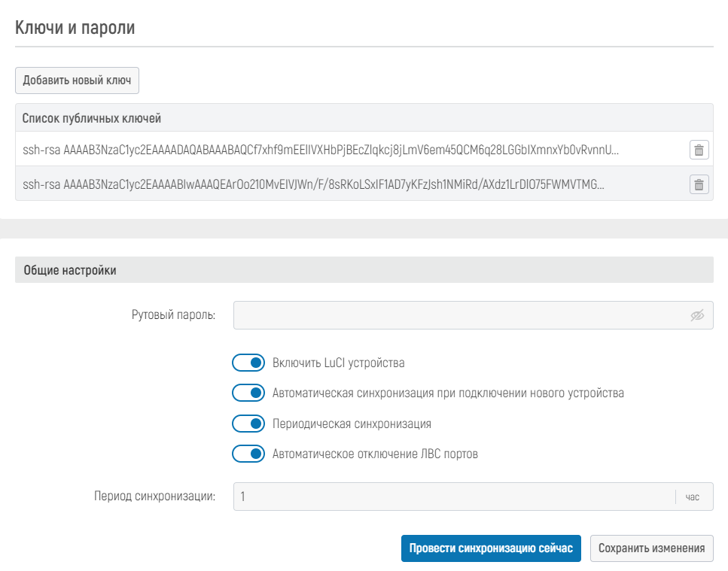The width and height of the screenshot is (728, 571).
Task: Delete the second ssh-rsa key ending in FWMVTMG
Action: click(x=699, y=184)
